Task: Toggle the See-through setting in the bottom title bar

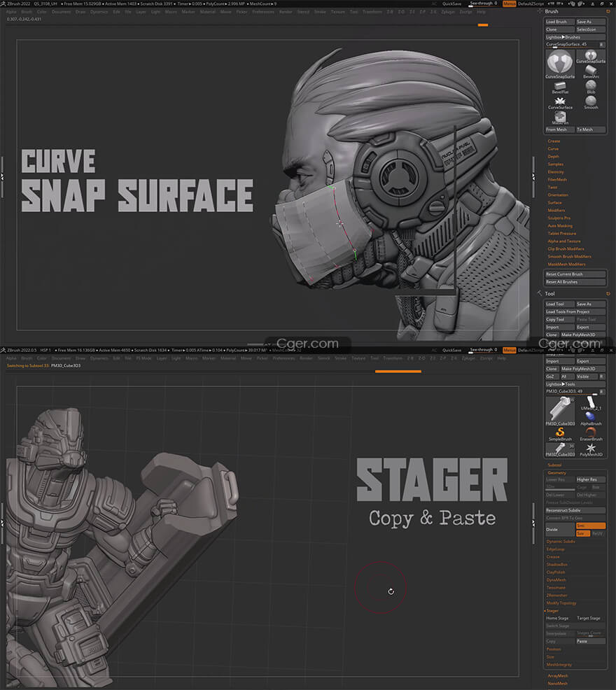Action: point(483,349)
